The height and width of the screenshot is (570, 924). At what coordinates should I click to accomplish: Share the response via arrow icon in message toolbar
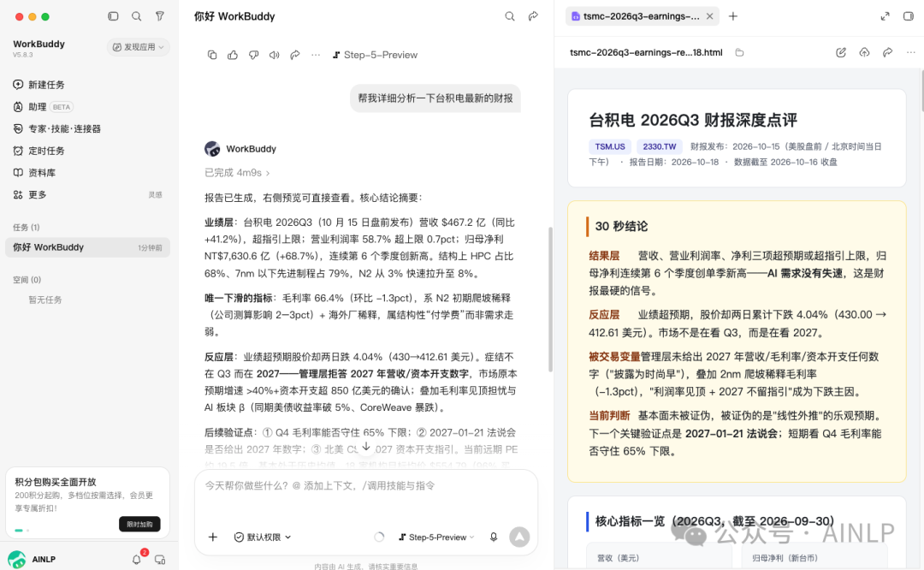click(x=294, y=55)
